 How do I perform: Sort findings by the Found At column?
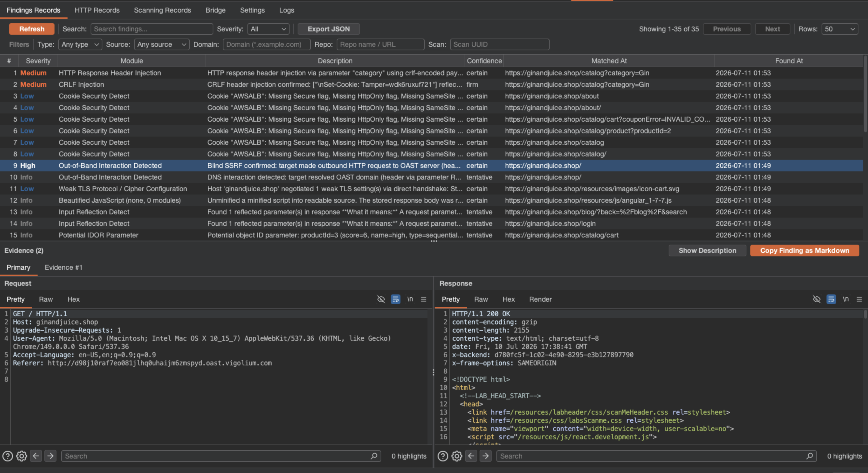[x=789, y=61]
